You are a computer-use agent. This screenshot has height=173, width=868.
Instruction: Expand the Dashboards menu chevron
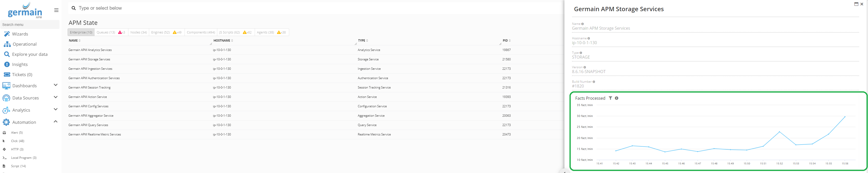[56, 85]
